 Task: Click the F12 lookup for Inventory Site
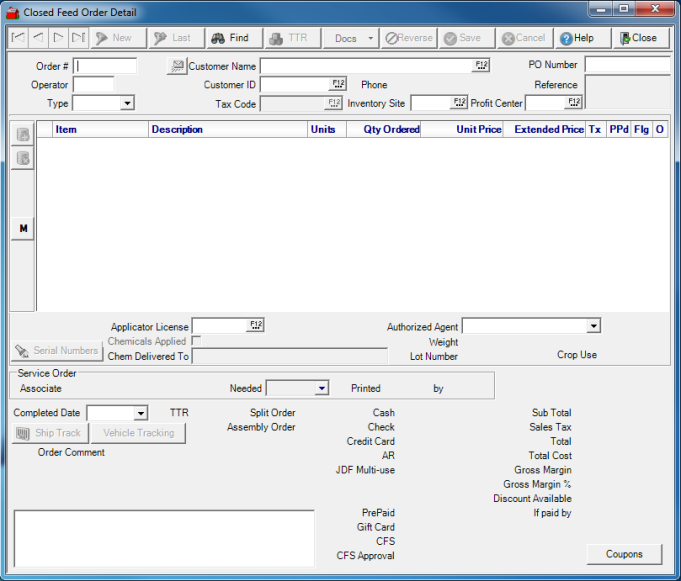coord(459,103)
